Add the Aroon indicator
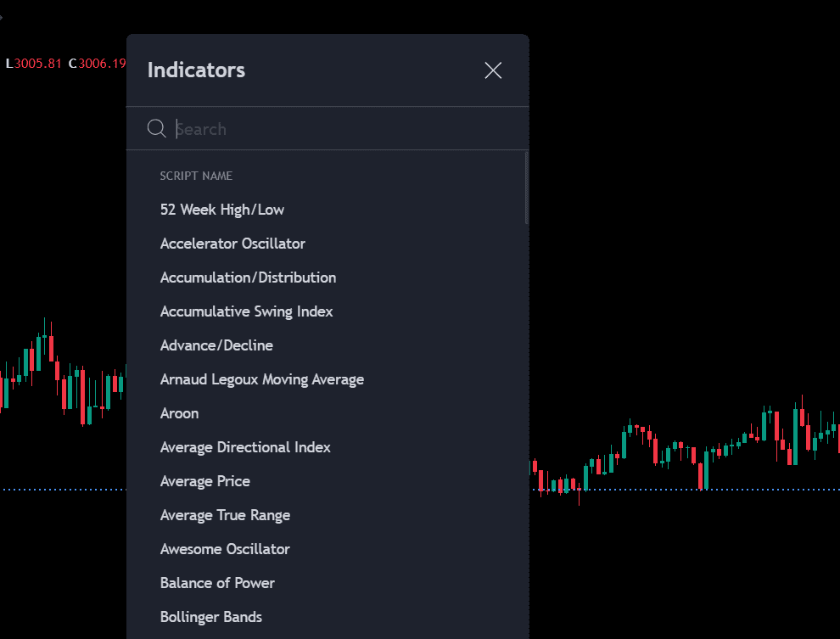The width and height of the screenshot is (840, 639). tap(179, 413)
